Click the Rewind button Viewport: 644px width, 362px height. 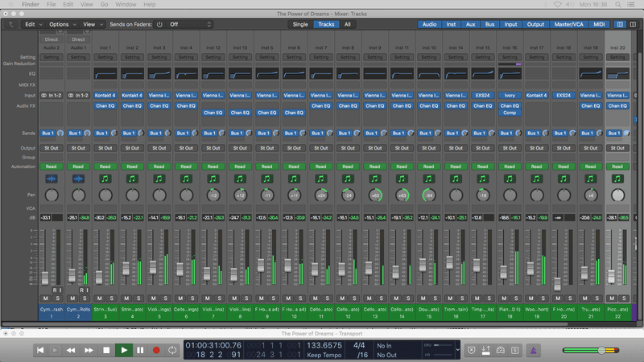[x=71, y=350]
